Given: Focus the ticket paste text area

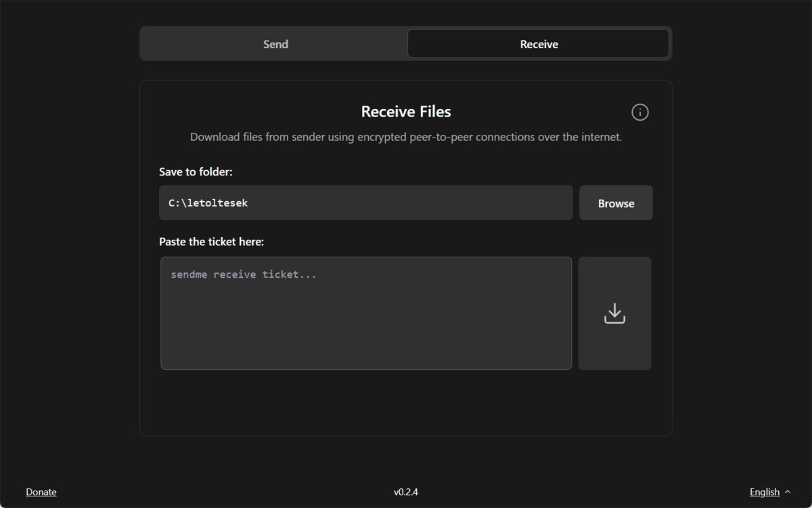Looking at the screenshot, I should [365, 313].
